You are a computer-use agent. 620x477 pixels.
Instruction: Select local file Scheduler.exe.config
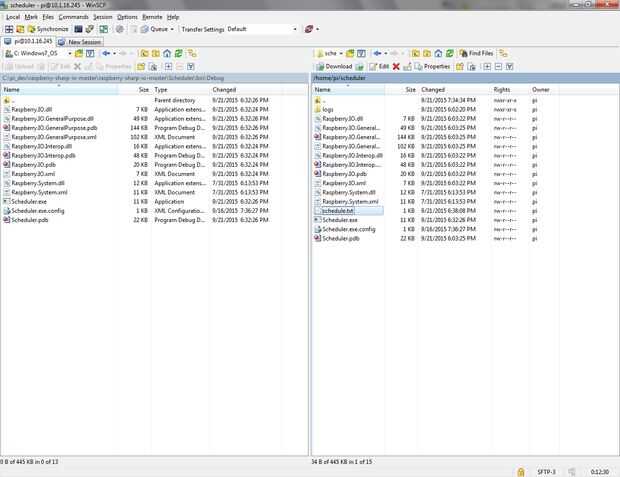pyautogui.click(x=37, y=211)
